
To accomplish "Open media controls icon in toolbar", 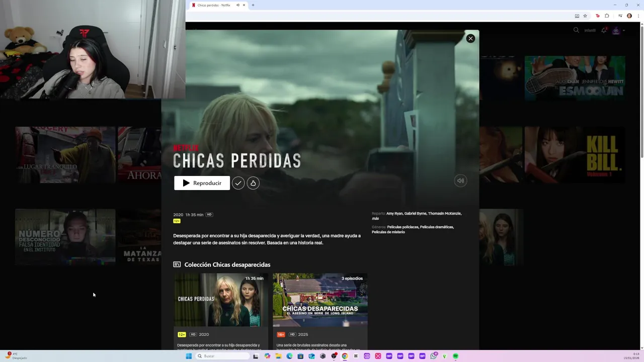I will coord(620,16).
